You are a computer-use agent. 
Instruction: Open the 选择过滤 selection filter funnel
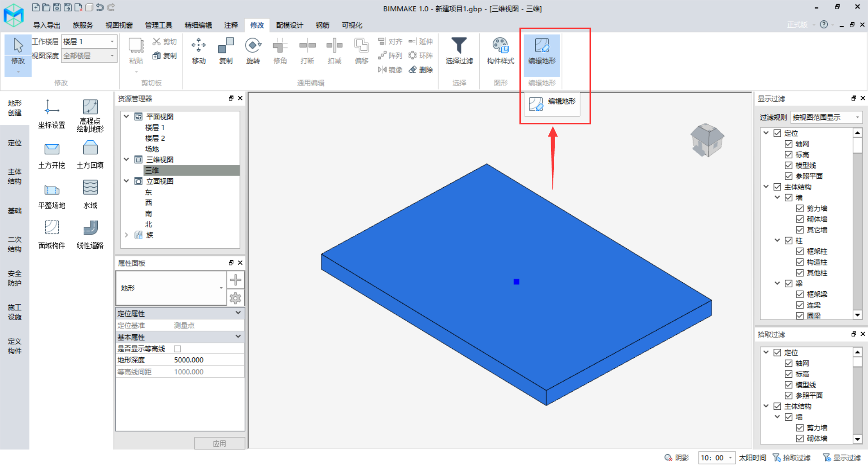click(459, 51)
